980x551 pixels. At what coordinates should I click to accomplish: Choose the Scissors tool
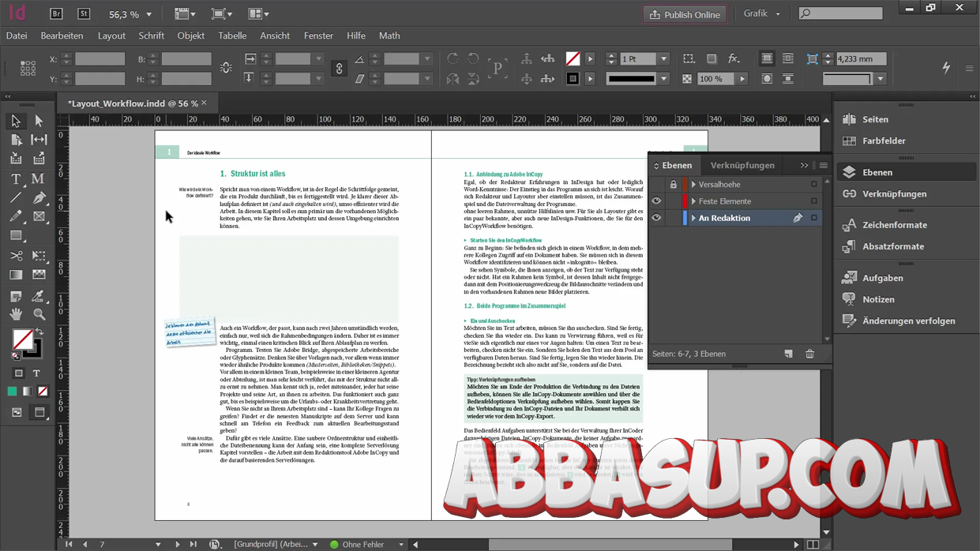pos(16,256)
